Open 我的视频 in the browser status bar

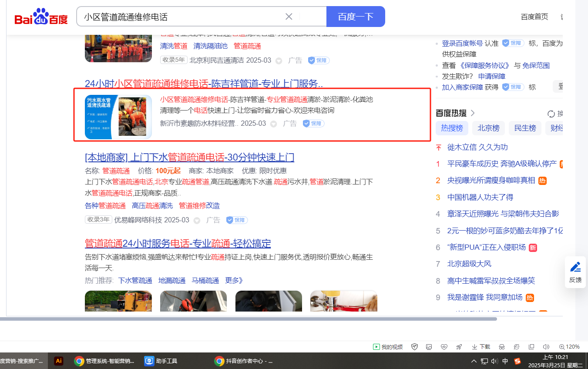(388, 347)
